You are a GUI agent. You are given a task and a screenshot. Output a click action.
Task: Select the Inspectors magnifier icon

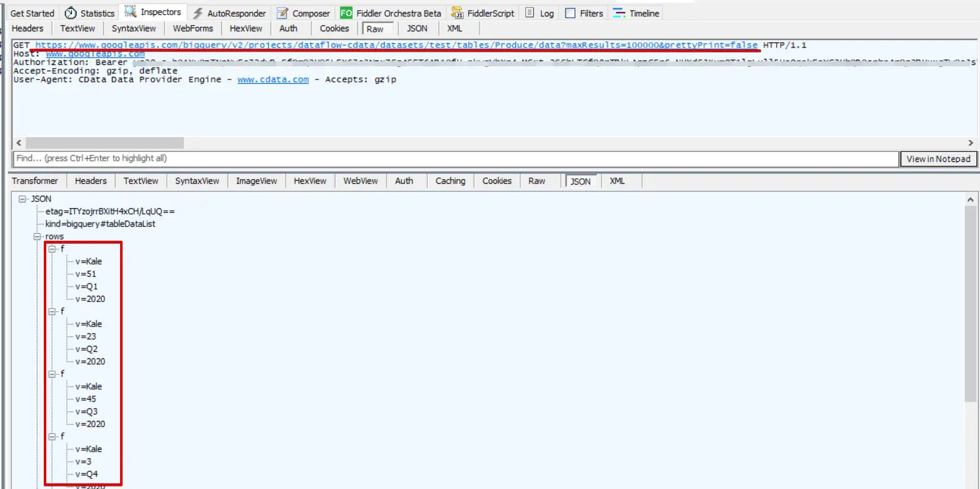pos(131,11)
